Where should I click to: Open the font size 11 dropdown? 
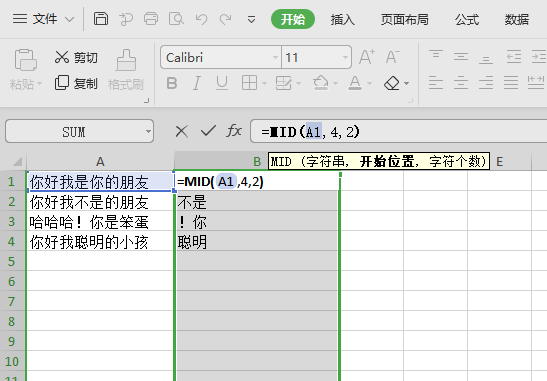click(345, 57)
